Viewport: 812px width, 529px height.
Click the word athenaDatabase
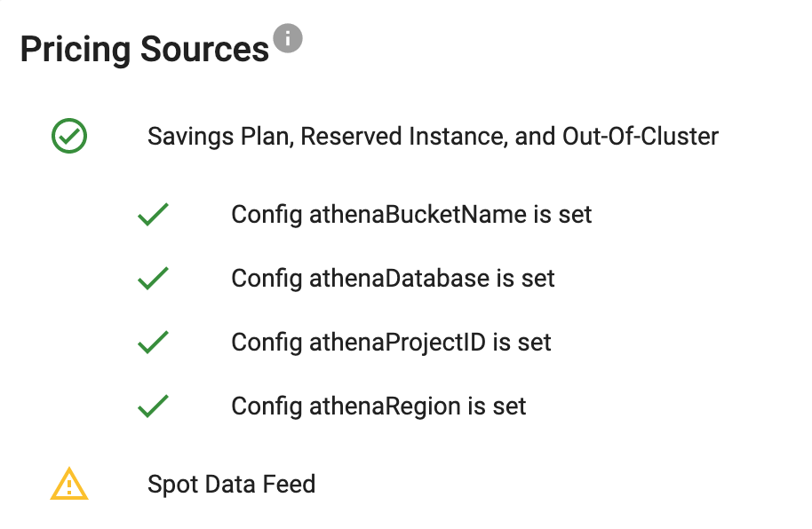399,279
